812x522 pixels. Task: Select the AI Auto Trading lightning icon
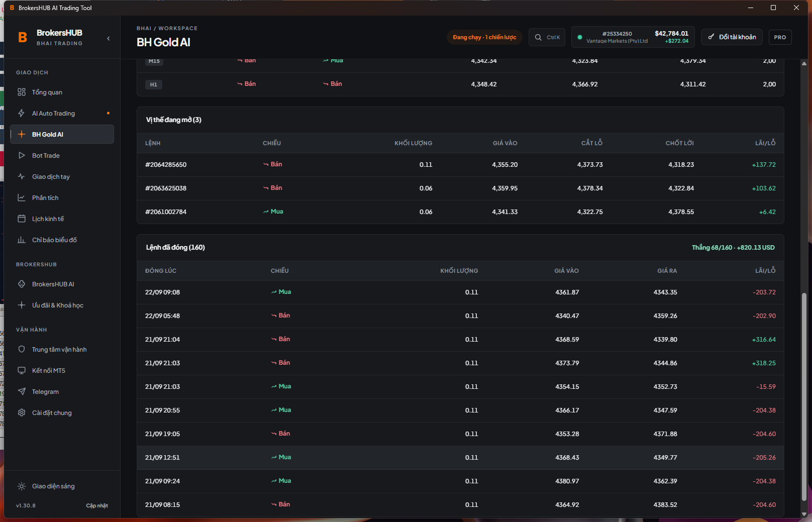tap(22, 113)
